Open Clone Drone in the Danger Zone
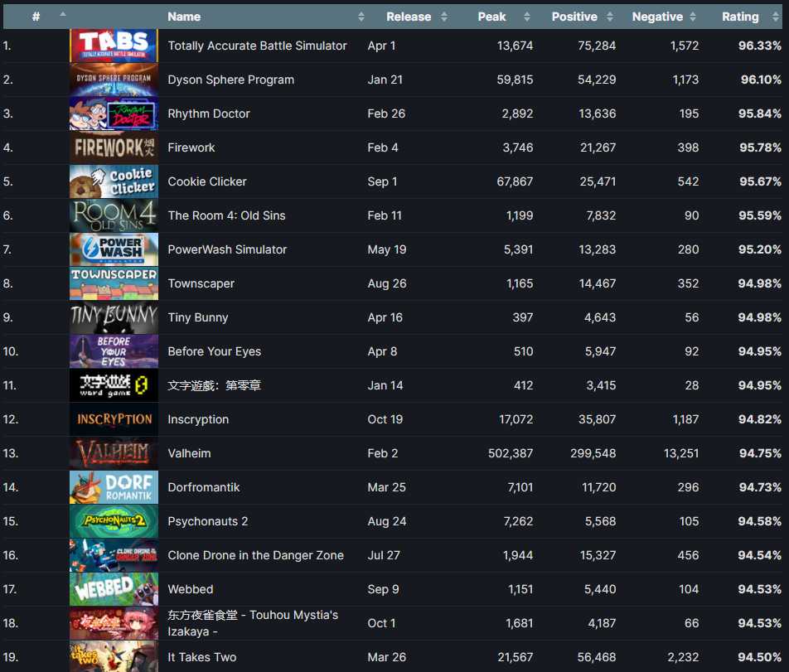789x672 pixels. point(255,555)
